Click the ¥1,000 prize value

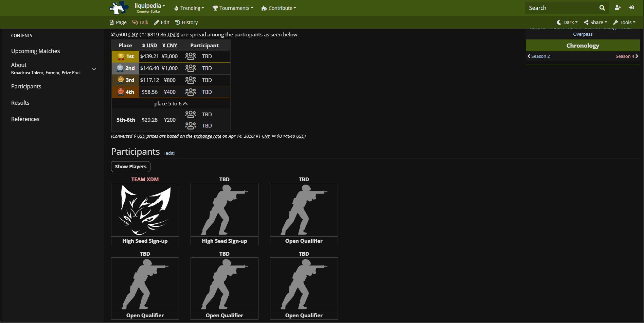pyautogui.click(x=170, y=68)
